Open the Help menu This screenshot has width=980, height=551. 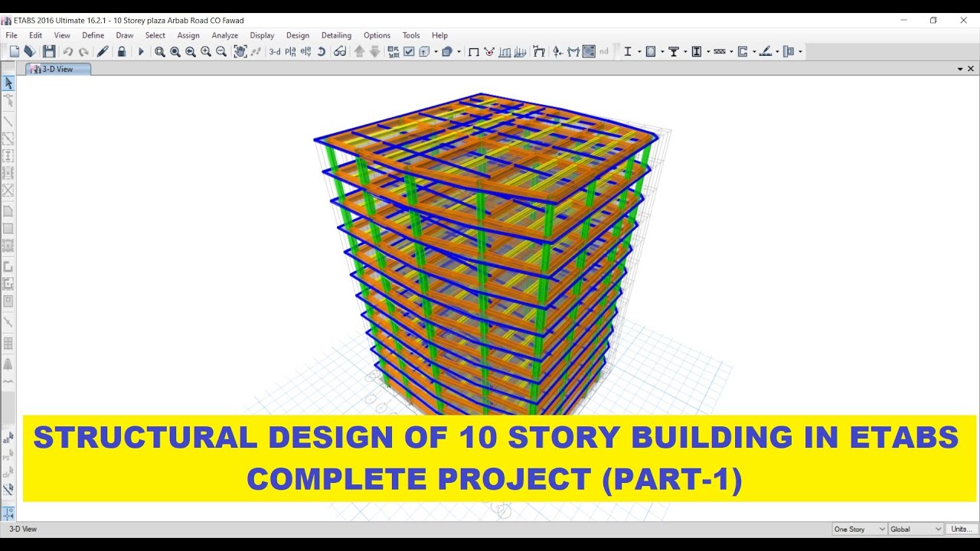pos(439,35)
